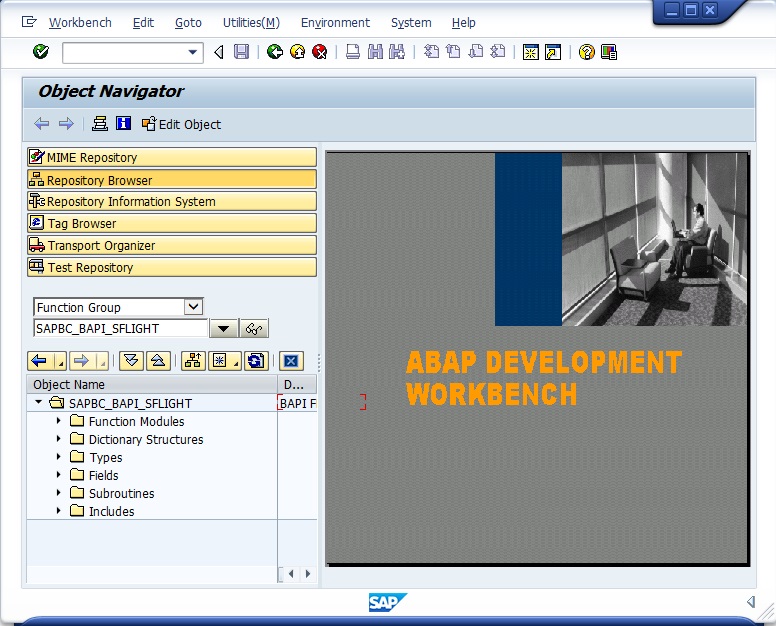Click the yellow Exit icon
Viewport: 776px width, 626px height.
[297, 51]
